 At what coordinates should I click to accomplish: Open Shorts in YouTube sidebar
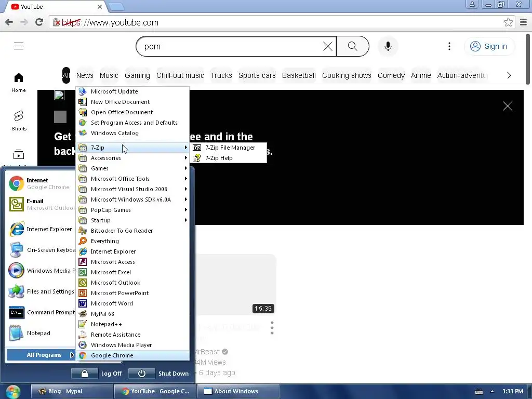pyautogui.click(x=19, y=121)
